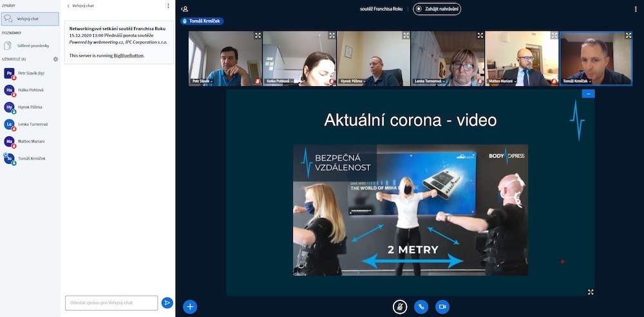Open Tomáš Krmíček webcam name dropdown
644x317 pixels.
[577, 81]
